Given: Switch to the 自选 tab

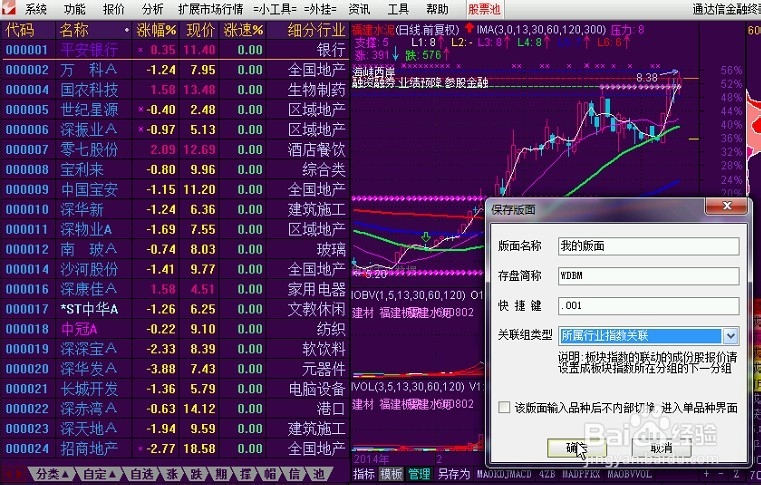Looking at the screenshot, I should [x=142, y=474].
